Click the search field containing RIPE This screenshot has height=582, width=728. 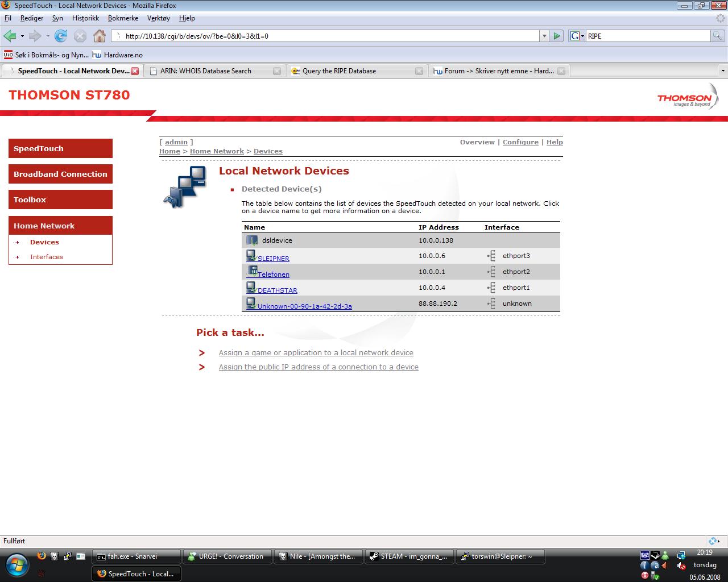point(648,36)
